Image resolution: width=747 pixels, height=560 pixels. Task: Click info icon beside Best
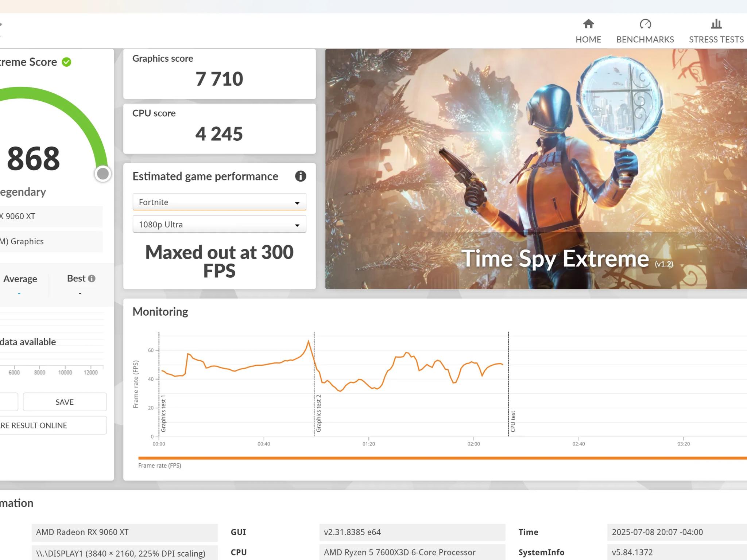pyautogui.click(x=92, y=279)
